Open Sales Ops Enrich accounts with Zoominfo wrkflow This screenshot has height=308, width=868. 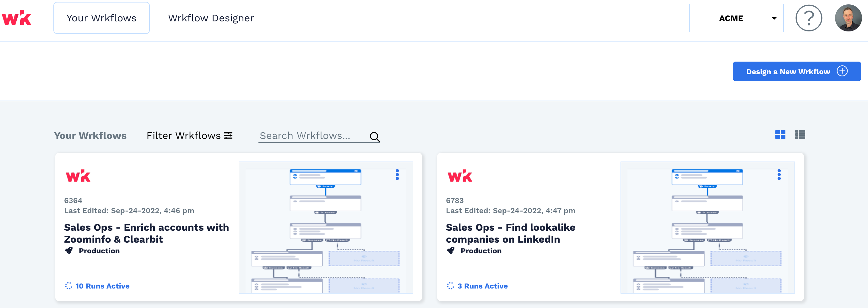(x=147, y=233)
